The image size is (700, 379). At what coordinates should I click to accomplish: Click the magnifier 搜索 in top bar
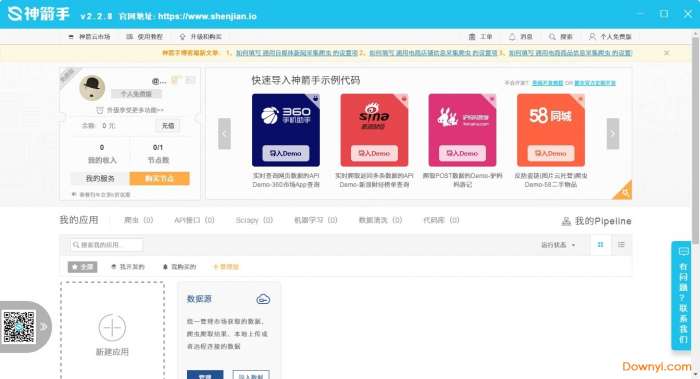point(561,37)
